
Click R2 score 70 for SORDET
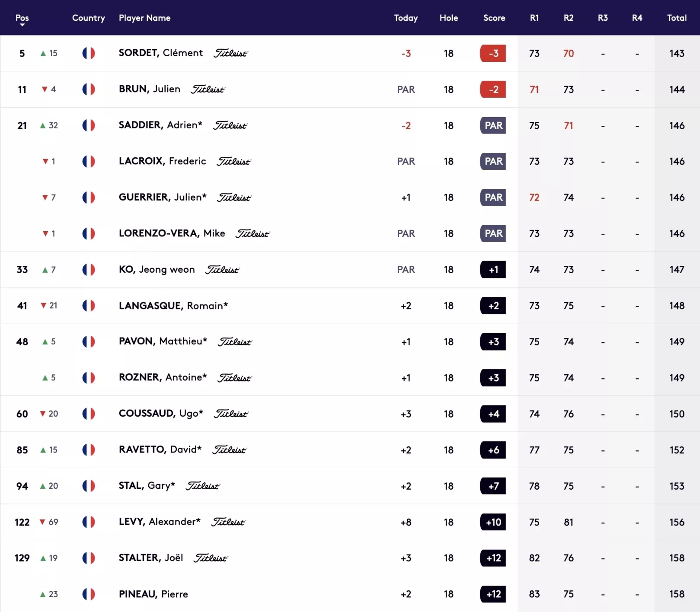click(x=568, y=54)
